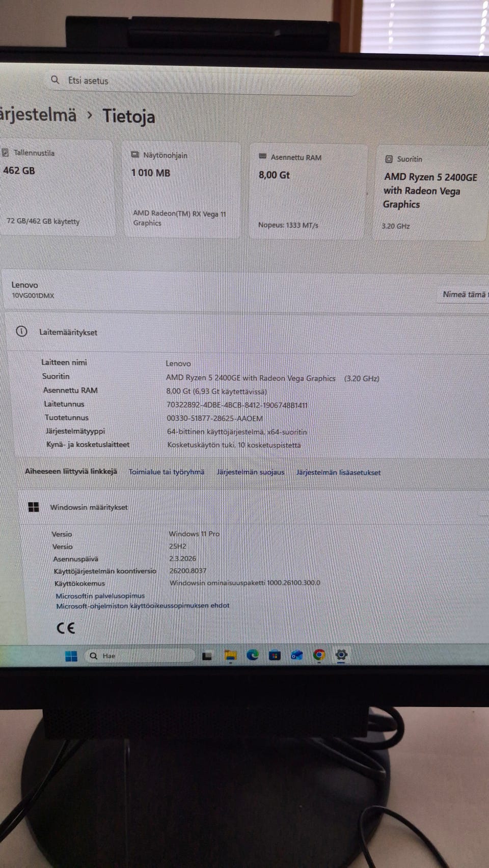Click the Tallennustila drive icon
The image size is (489, 868).
5,152
